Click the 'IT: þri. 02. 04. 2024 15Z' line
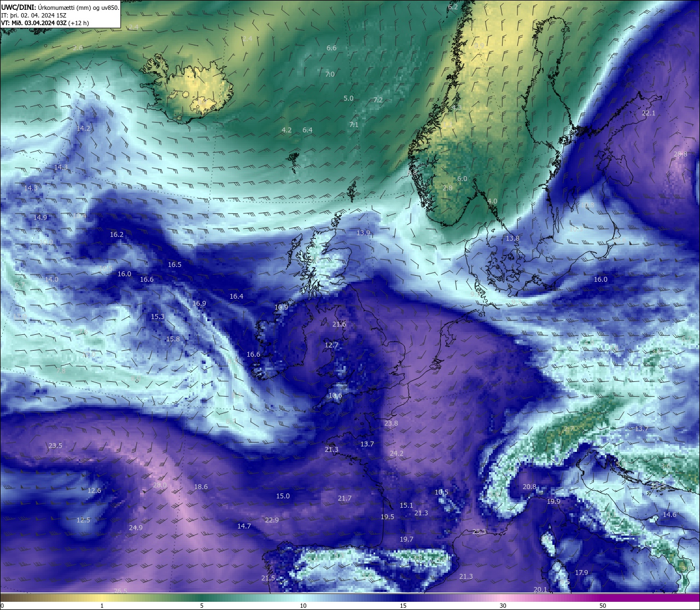This screenshot has height=610, width=700. (x=33, y=15)
